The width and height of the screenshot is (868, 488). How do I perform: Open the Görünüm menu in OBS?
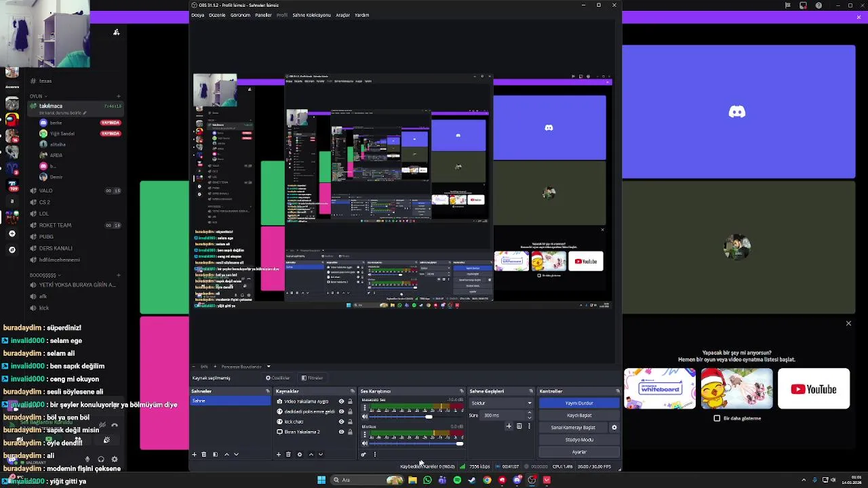click(240, 15)
